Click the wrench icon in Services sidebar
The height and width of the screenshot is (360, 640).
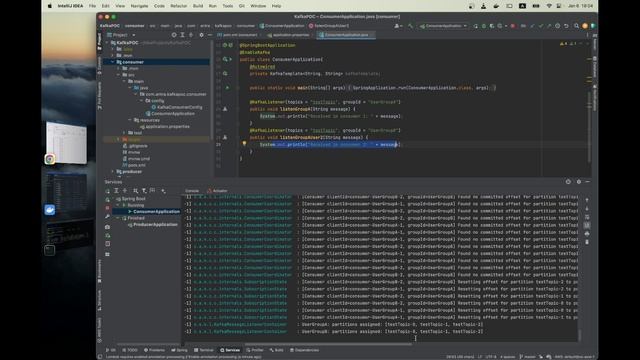(x=107, y=217)
